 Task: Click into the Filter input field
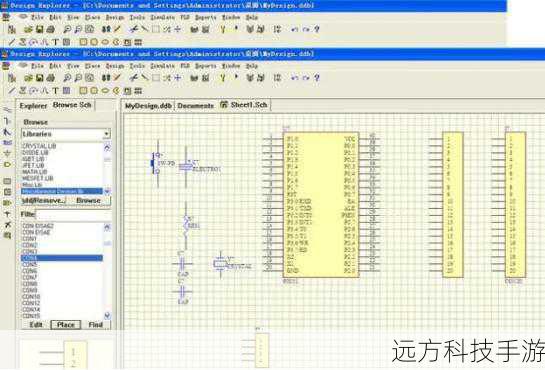coord(73,214)
